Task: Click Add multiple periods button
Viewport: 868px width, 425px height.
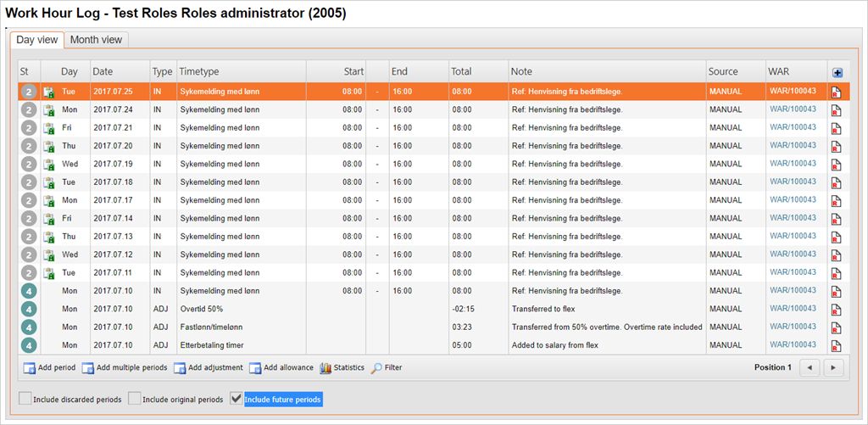Action: click(124, 368)
